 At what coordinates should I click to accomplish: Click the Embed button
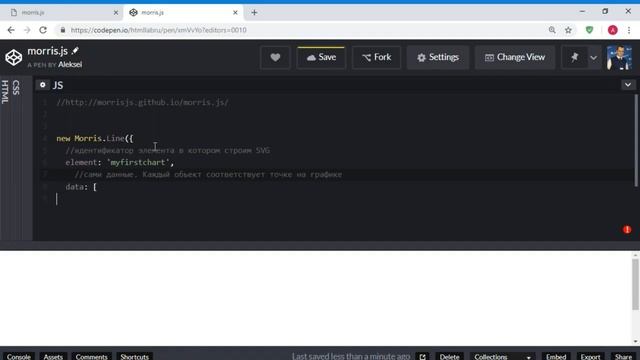click(x=556, y=356)
